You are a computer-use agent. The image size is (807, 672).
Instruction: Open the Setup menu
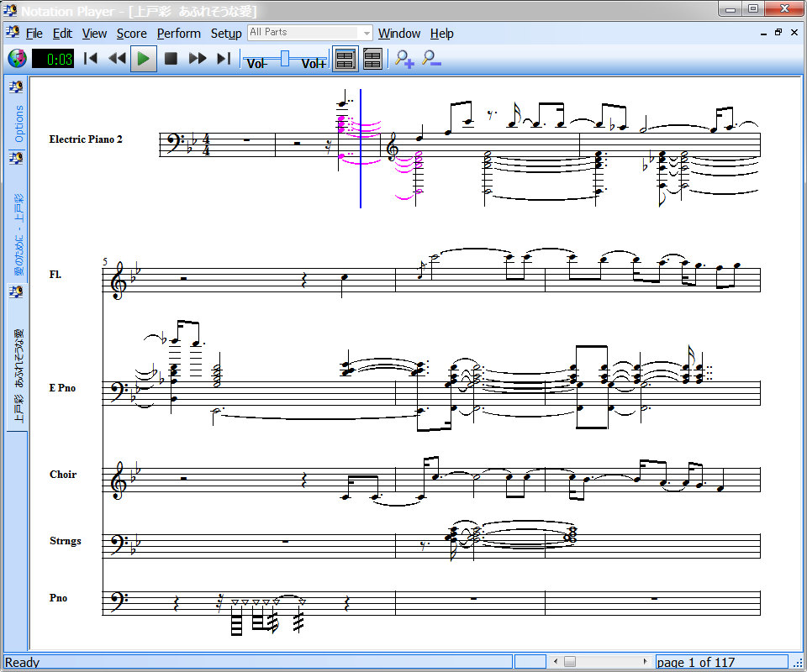click(x=226, y=34)
